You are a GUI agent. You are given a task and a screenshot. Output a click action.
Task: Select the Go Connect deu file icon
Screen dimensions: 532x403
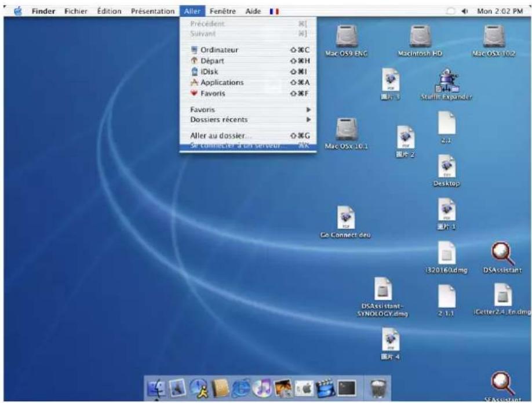point(346,217)
